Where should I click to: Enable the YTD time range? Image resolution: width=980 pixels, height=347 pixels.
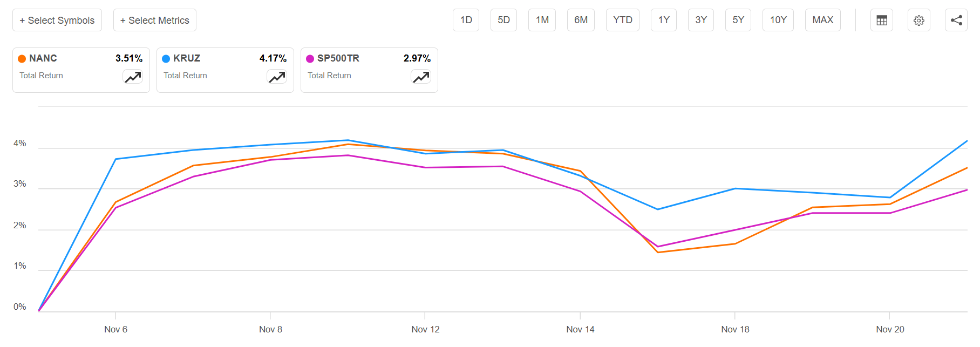pos(622,19)
